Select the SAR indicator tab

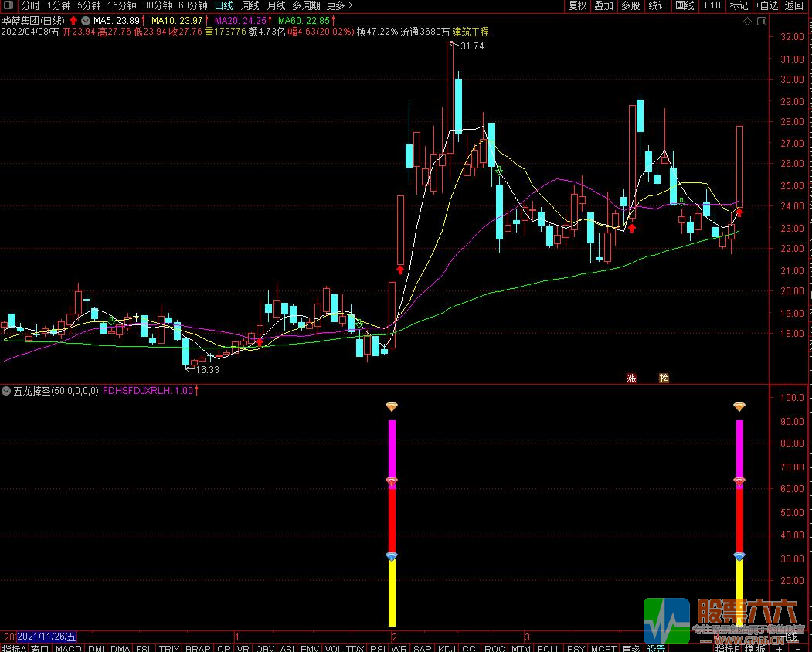tap(423, 648)
